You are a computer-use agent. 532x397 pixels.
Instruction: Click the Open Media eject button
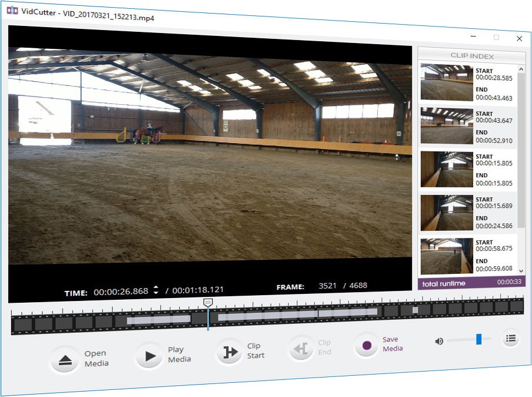coord(65,360)
